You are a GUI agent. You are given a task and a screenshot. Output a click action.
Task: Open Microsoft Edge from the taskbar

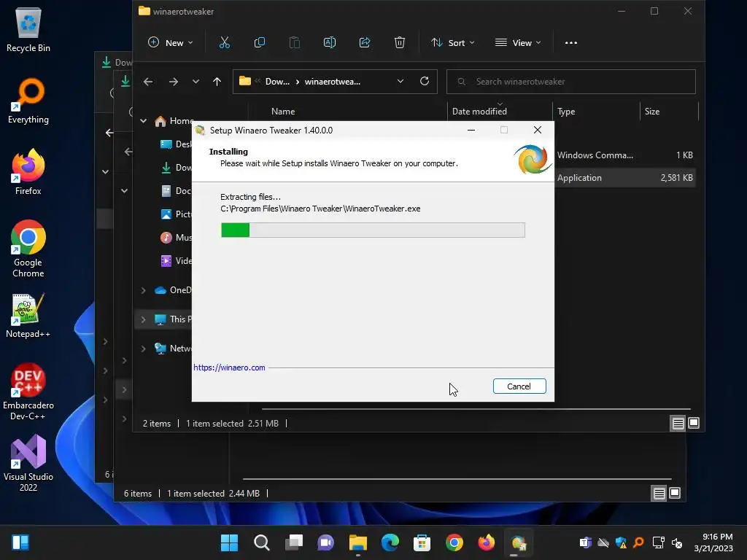(x=390, y=542)
